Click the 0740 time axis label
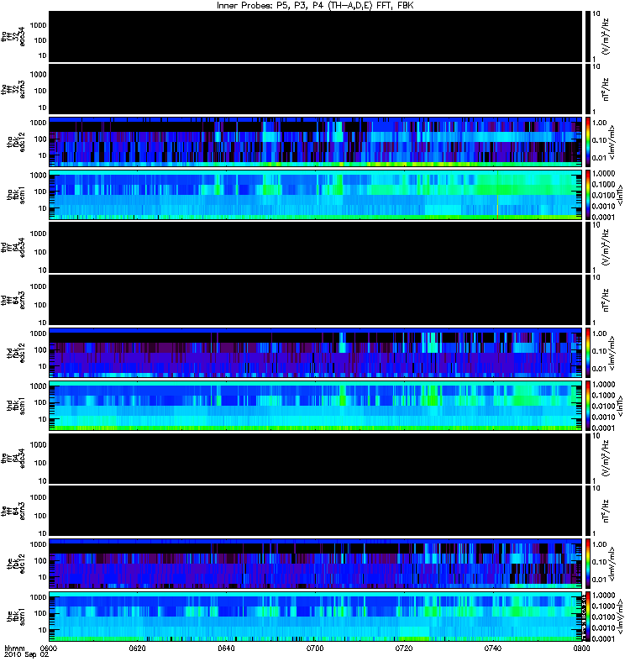This screenshot has height=672, width=630. (x=493, y=648)
